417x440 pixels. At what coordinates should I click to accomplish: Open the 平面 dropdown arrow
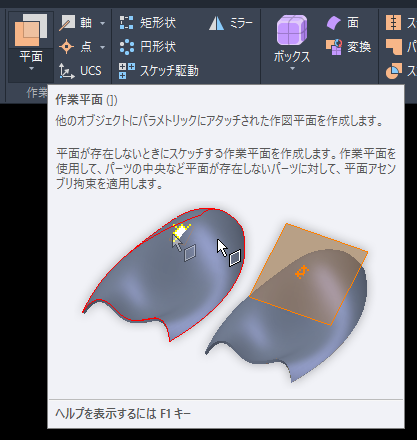coord(31,69)
